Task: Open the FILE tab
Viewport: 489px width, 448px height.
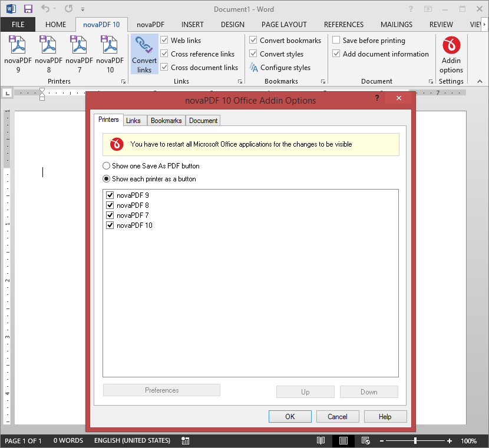Action: [x=18, y=24]
